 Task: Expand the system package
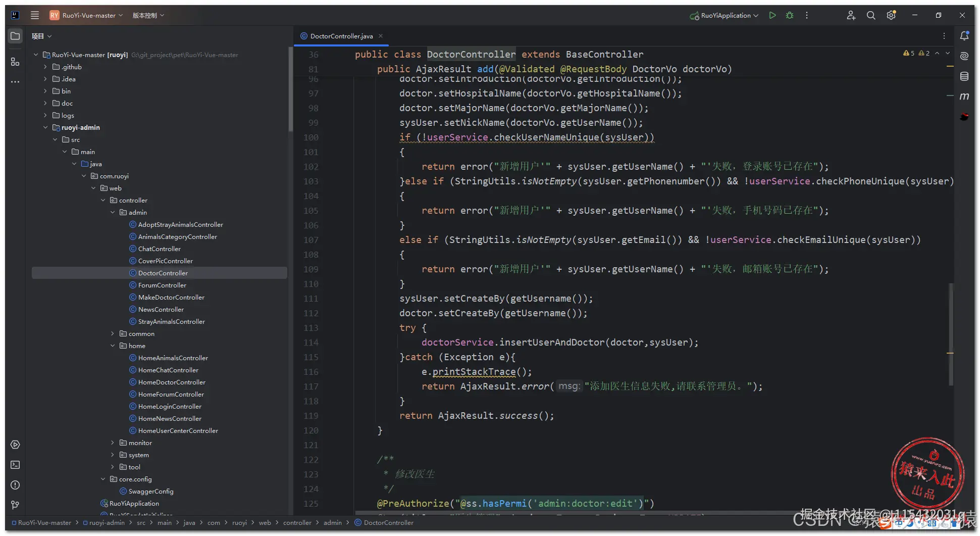click(113, 455)
